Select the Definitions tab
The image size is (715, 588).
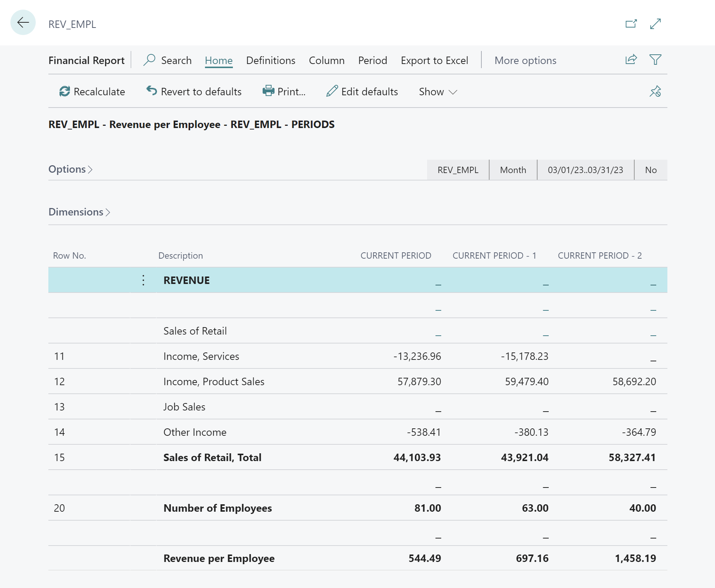tap(270, 60)
